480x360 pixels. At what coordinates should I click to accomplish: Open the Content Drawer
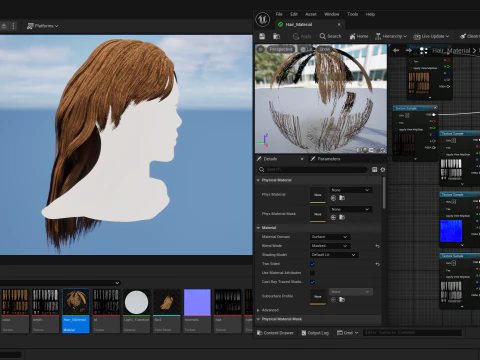(x=275, y=333)
